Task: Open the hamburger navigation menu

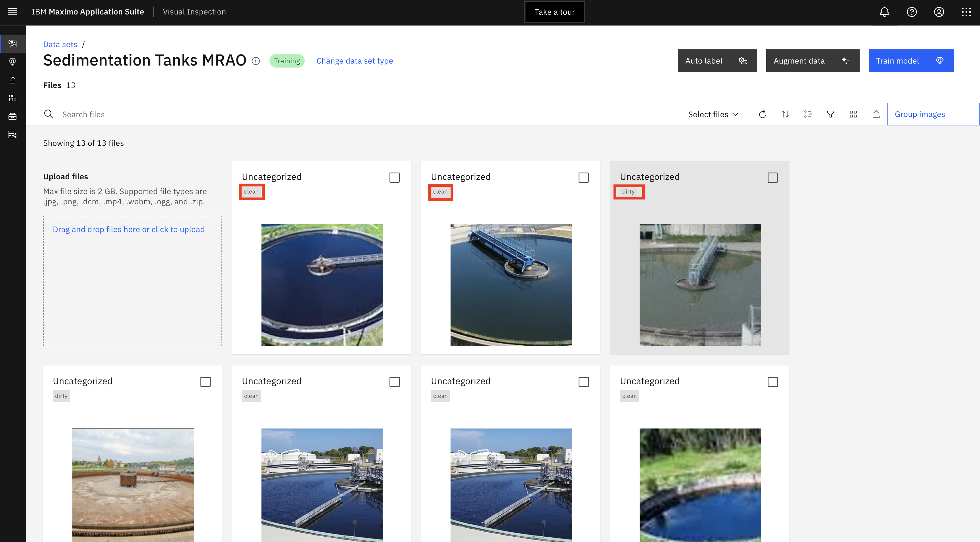Action: (x=12, y=12)
